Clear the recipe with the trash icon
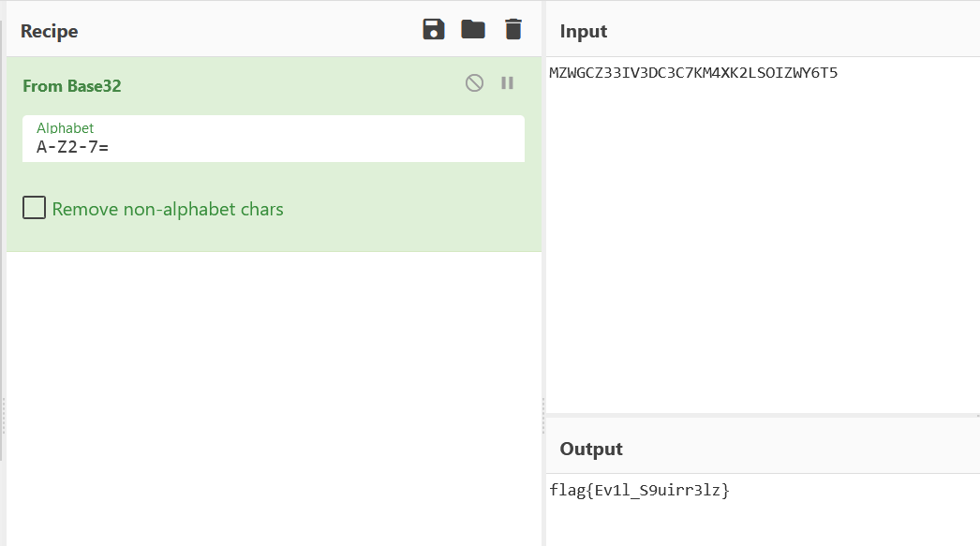Image resolution: width=980 pixels, height=546 pixels. coord(512,29)
